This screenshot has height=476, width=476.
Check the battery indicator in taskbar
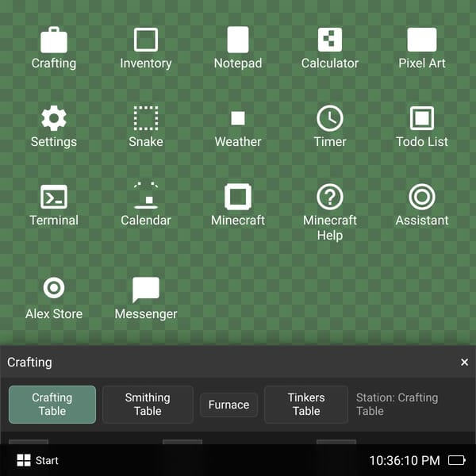(x=457, y=460)
